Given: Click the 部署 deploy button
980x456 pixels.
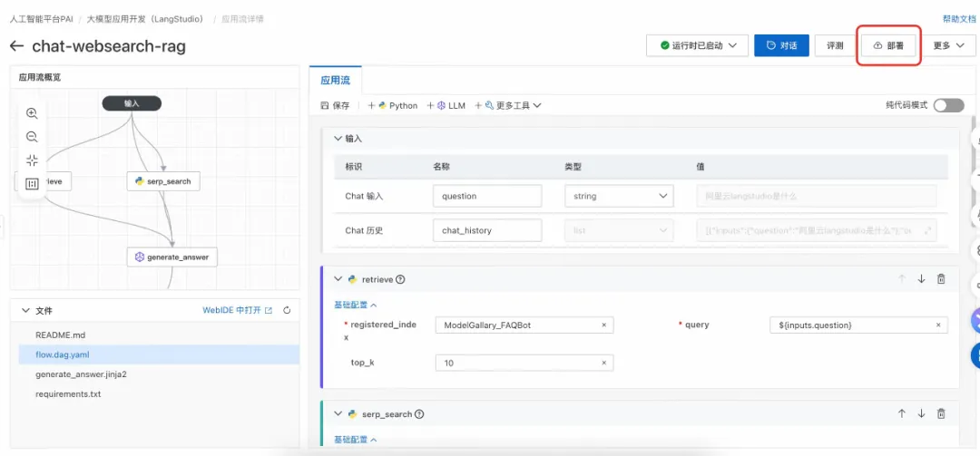Looking at the screenshot, I should 888,45.
